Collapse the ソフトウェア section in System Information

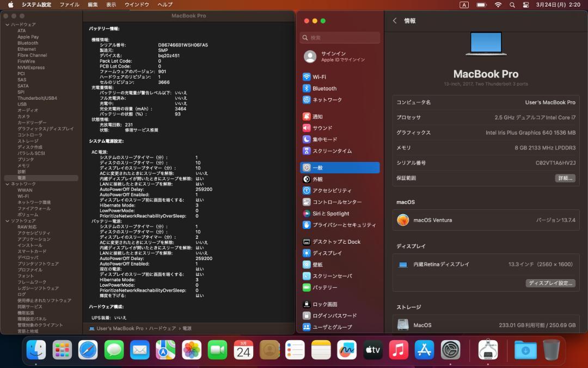[x=7, y=221]
